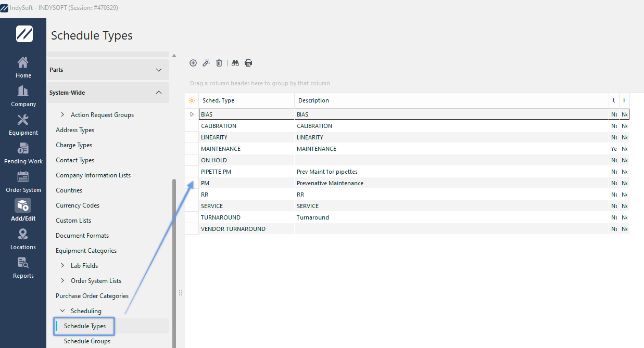Click the trash delete icon

(x=219, y=63)
